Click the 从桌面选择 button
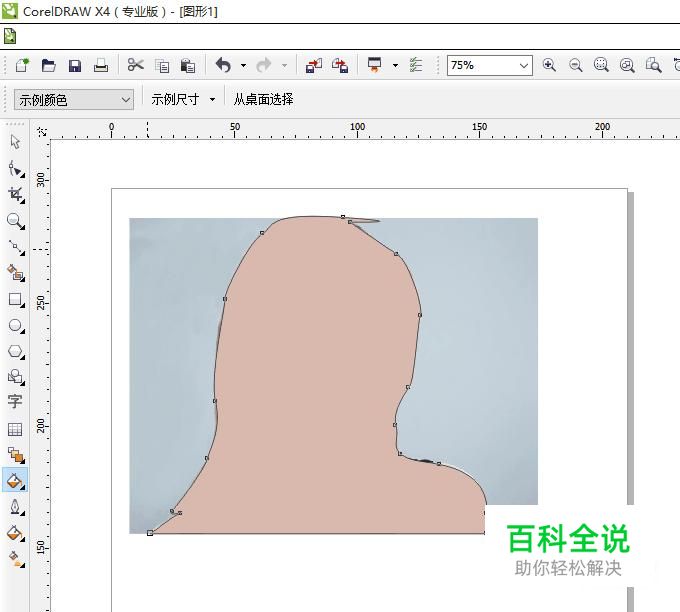The image size is (680, 612). point(263,100)
